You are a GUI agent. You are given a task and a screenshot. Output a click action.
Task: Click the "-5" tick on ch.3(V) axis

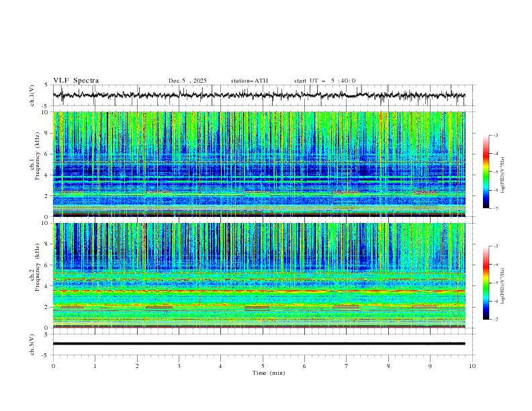[46, 355]
